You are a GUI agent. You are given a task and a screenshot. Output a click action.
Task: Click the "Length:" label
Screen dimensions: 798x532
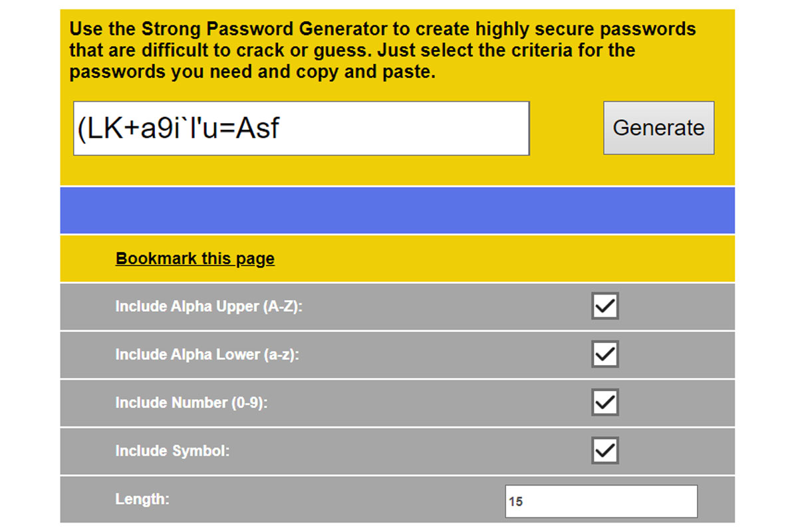click(142, 499)
